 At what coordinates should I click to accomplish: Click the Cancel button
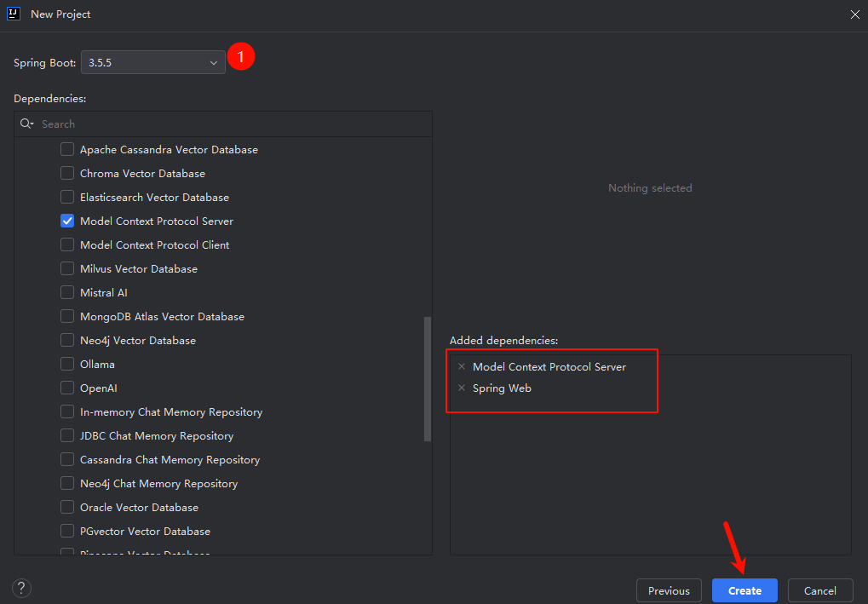[819, 590]
